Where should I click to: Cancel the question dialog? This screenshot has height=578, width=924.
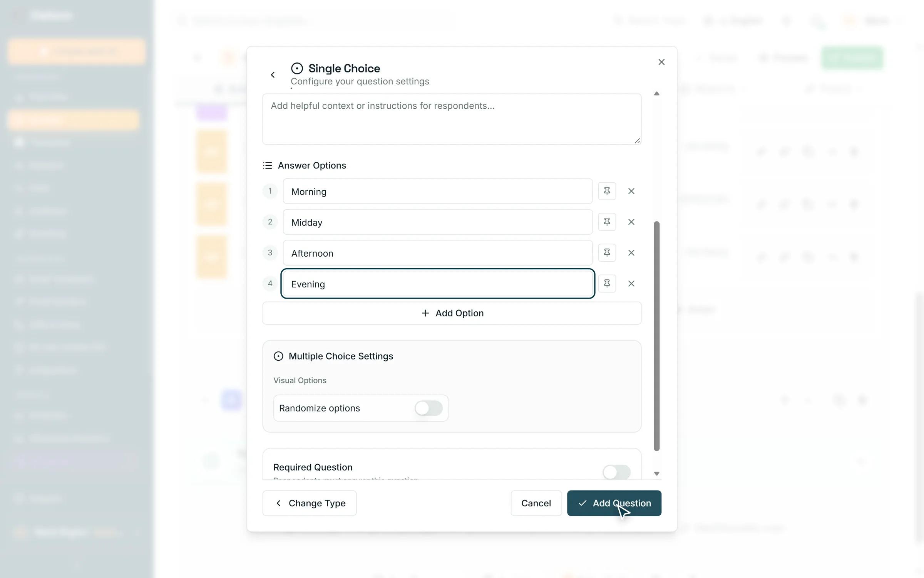pos(536,503)
